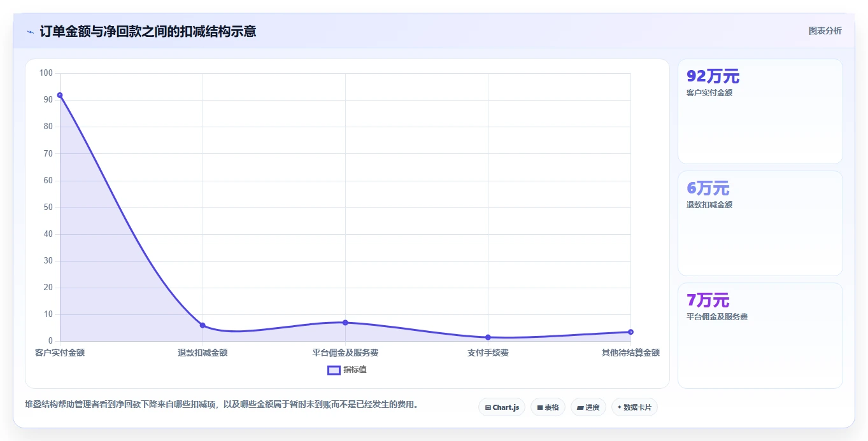Click the 表格 tag pill
Image resolution: width=868 pixels, height=441 pixels.
pos(548,407)
